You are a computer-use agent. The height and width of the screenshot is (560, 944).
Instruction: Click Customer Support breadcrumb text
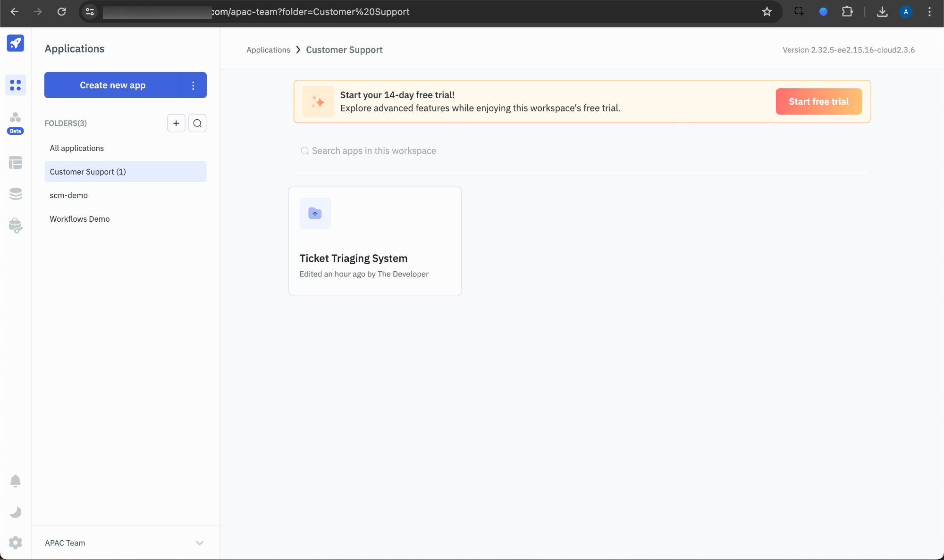tap(344, 50)
